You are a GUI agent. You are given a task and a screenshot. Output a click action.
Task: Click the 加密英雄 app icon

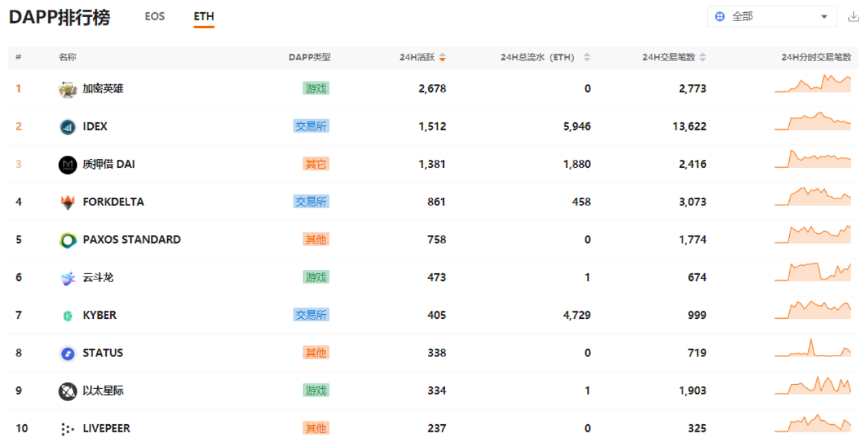click(x=67, y=89)
